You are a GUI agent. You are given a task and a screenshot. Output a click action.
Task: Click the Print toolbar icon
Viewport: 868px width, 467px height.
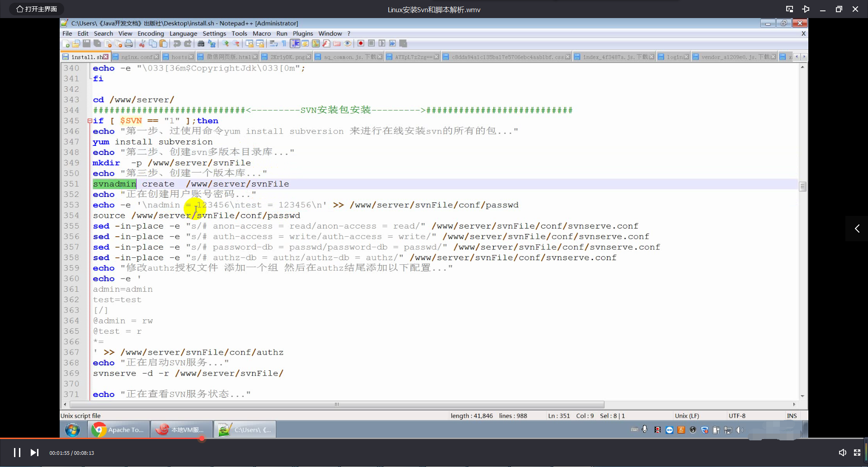(129, 43)
